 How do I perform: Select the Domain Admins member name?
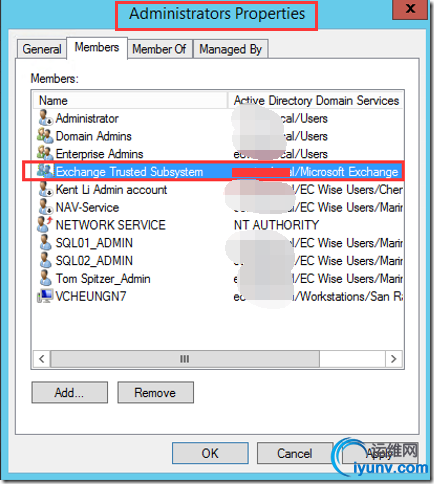(94, 136)
